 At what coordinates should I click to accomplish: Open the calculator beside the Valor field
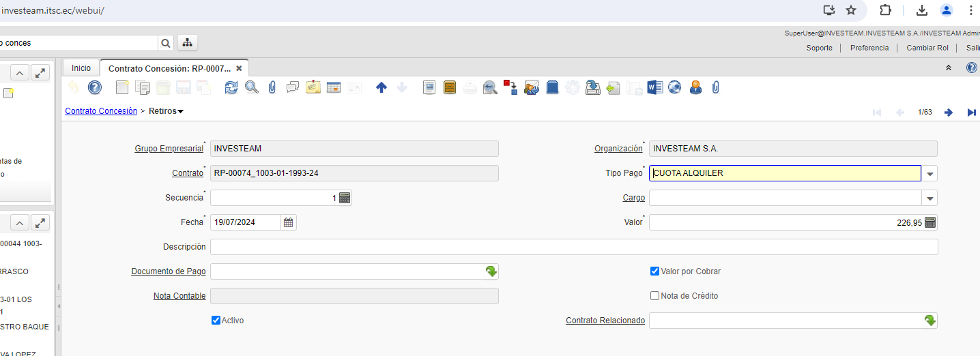pyautogui.click(x=930, y=222)
